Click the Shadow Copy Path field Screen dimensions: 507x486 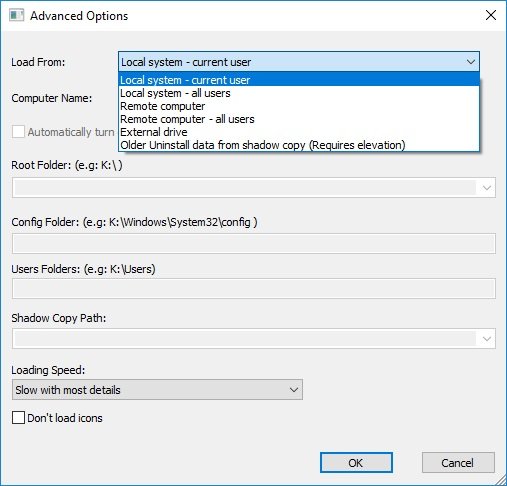point(245,339)
